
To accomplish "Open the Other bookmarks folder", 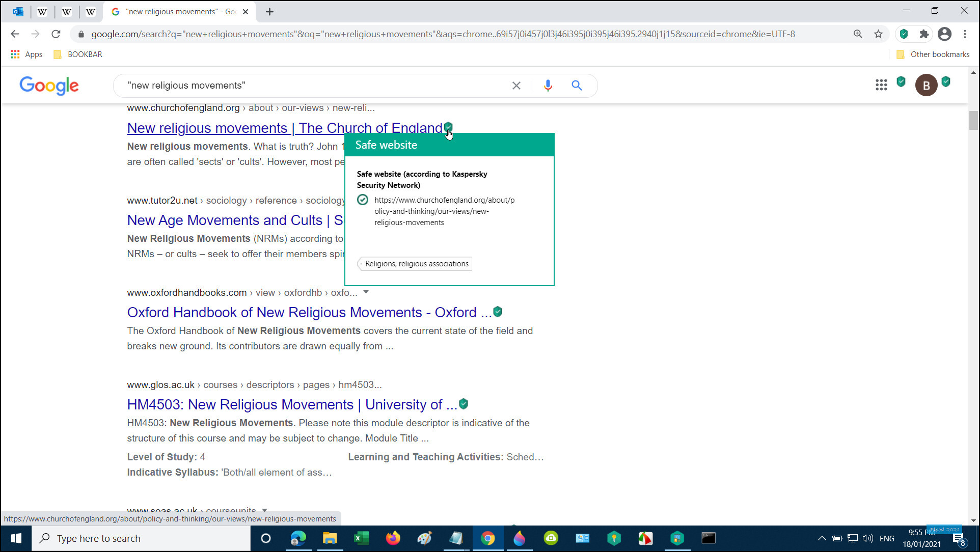I will pos(933,54).
